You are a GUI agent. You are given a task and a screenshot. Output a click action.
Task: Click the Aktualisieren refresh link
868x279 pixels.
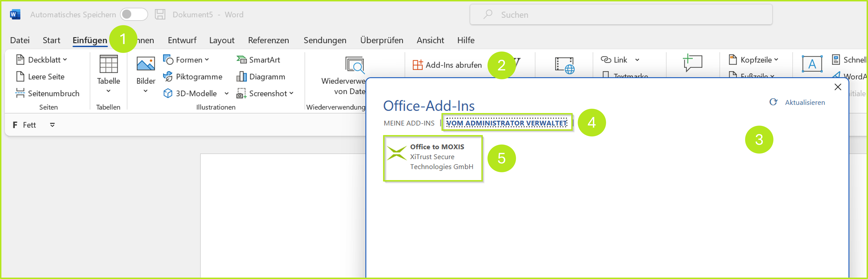(804, 102)
